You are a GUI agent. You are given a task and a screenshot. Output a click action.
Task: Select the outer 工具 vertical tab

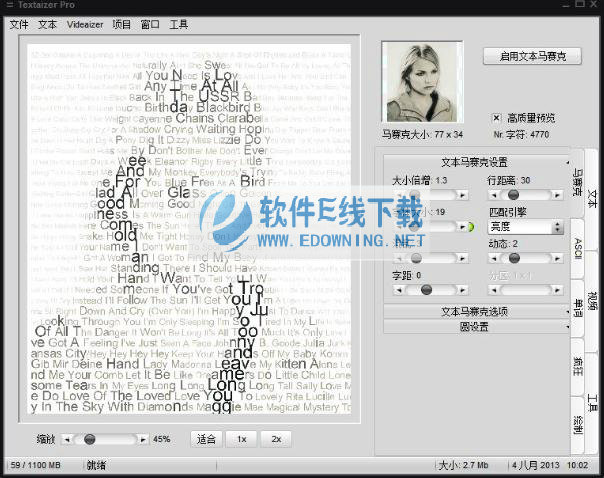pyautogui.click(x=592, y=403)
